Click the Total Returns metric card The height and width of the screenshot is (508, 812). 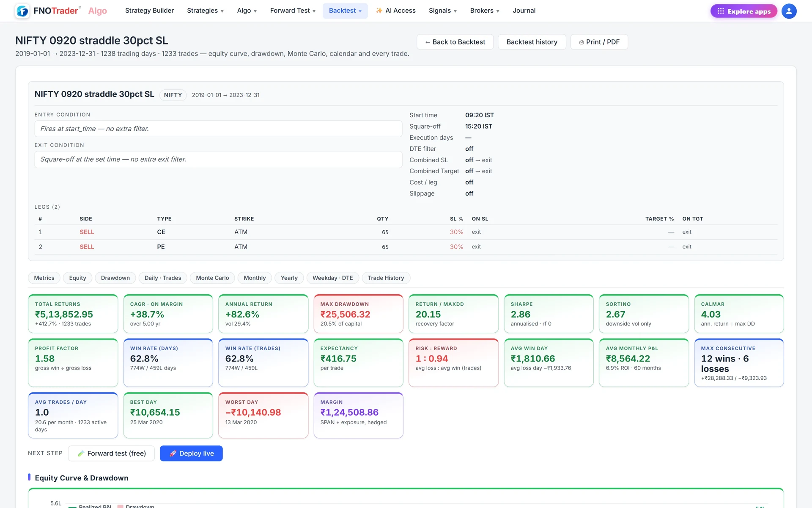point(73,314)
